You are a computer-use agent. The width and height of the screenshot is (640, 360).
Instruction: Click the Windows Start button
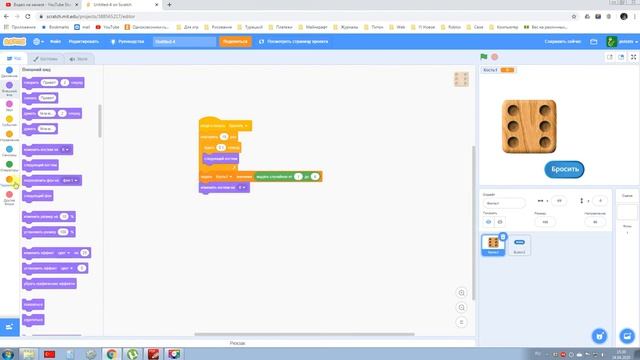coord(8,354)
